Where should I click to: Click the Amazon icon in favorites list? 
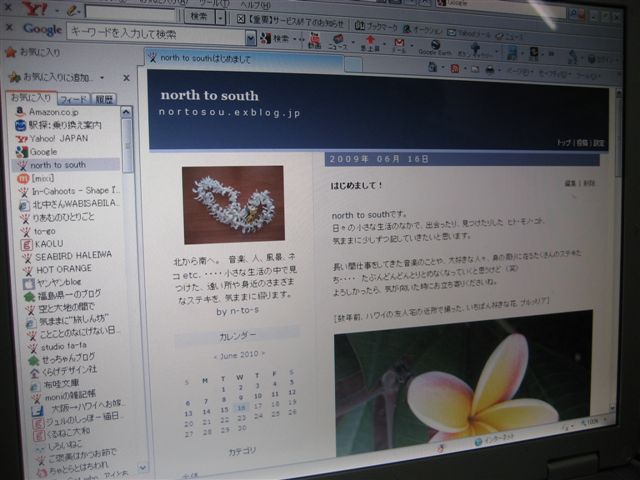point(20,111)
